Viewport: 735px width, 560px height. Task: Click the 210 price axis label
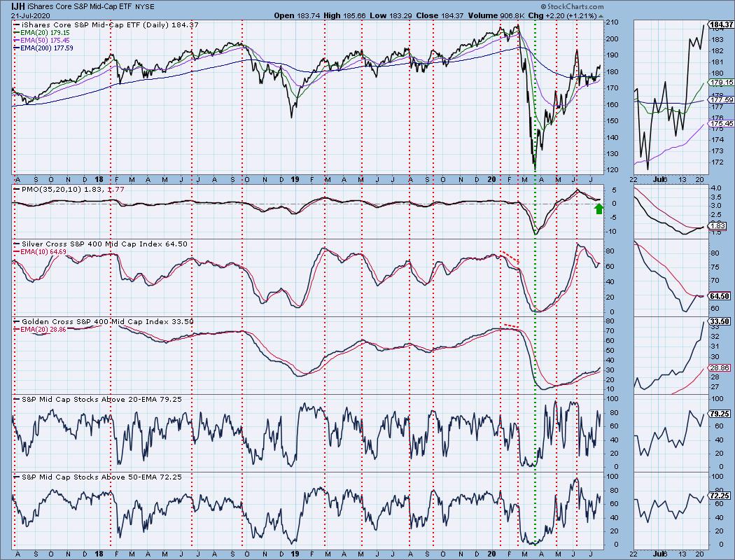pyautogui.click(x=612, y=22)
